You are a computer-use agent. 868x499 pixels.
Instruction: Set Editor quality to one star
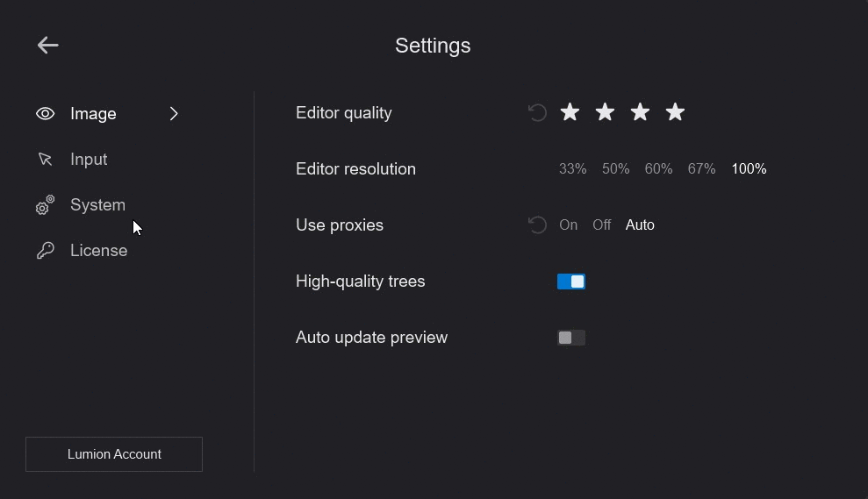pos(570,112)
